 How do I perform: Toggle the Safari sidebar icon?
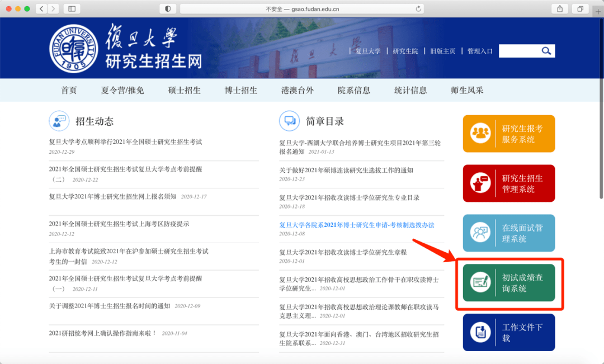pyautogui.click(x=72, y=8)
